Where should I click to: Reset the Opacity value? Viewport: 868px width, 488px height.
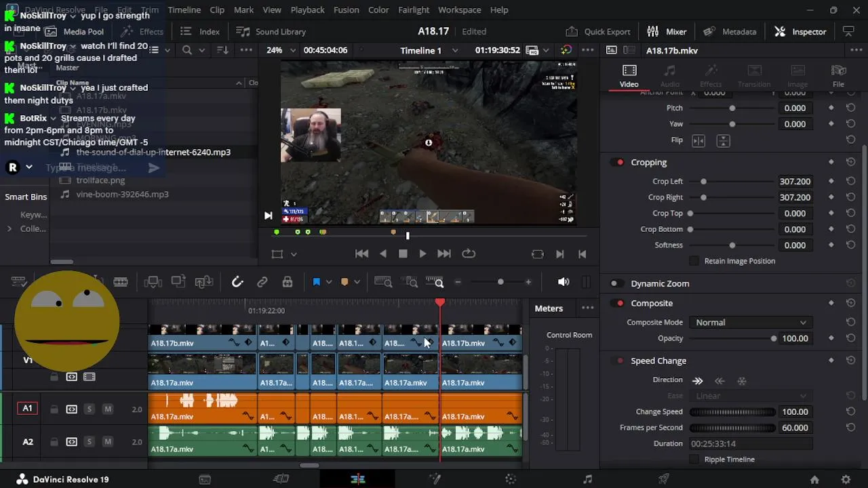pos(850,338)
